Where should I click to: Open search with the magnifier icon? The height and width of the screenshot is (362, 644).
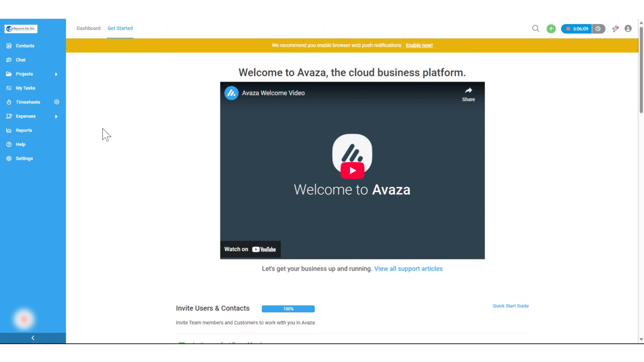click(536, 28)
